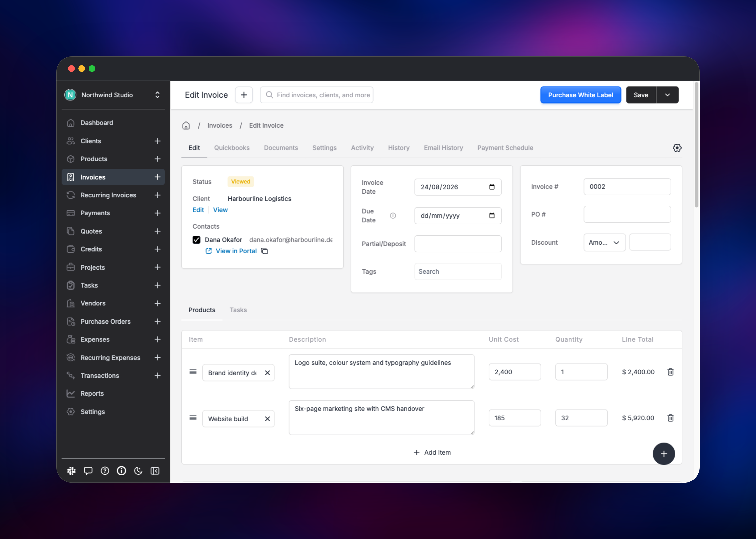Open the Tags search combo box
The width and height of the screenshot is (756, 539).
(458, 271)
